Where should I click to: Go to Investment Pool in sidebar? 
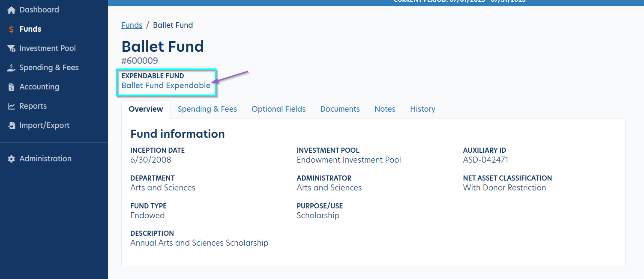point(48,48)
